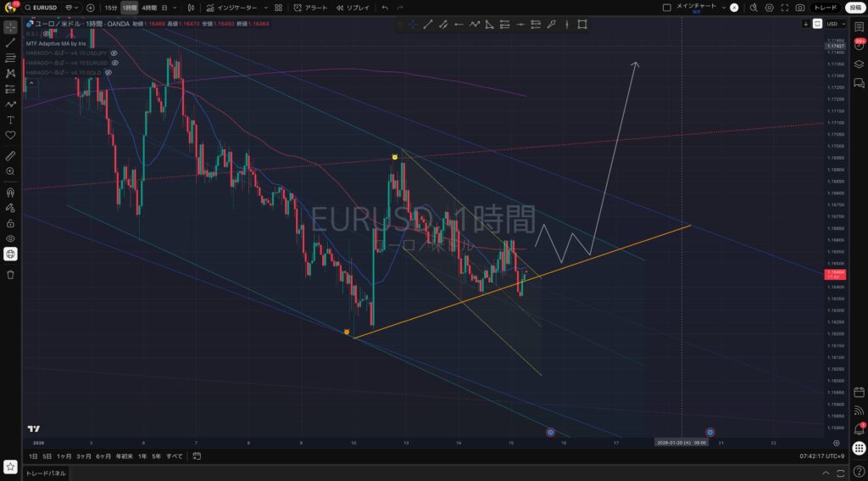Image resolution: width=868 pixels, height=481 pixels.
Task: Open the favorites toolbar star at bottom left
Action: 10,467
